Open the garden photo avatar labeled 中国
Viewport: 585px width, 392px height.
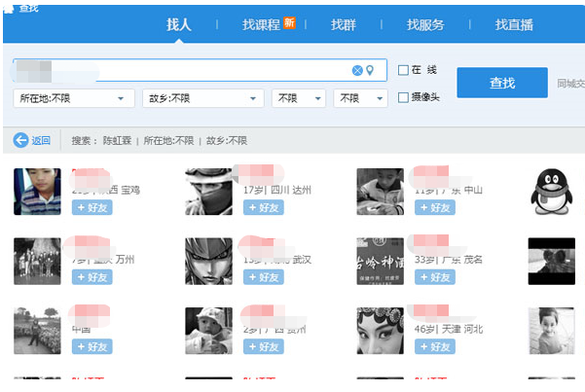point(37,331)
